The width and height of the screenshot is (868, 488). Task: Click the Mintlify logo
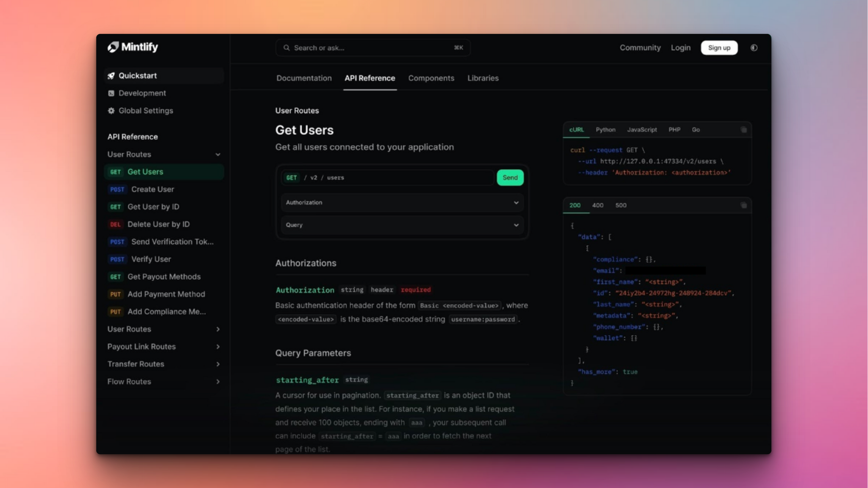coord(132,47)
